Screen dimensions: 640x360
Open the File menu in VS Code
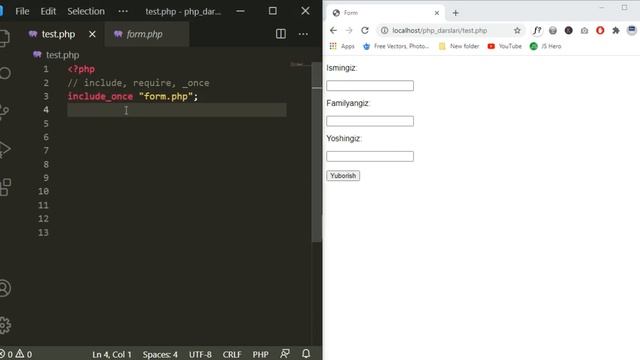[22, 11]
